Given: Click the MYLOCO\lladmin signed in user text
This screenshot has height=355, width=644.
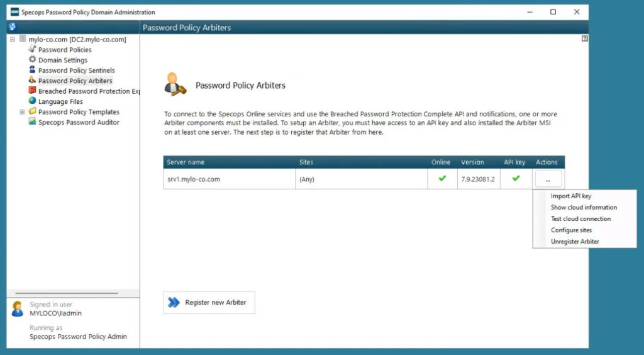Looking at the screenshot, I should 55,313.
